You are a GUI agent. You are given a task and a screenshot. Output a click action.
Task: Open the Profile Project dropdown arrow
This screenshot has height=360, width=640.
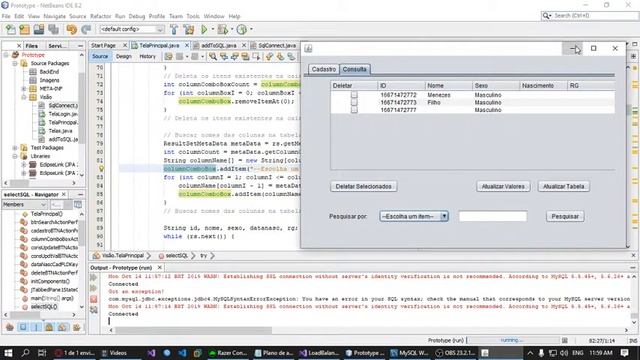point(251,29)
